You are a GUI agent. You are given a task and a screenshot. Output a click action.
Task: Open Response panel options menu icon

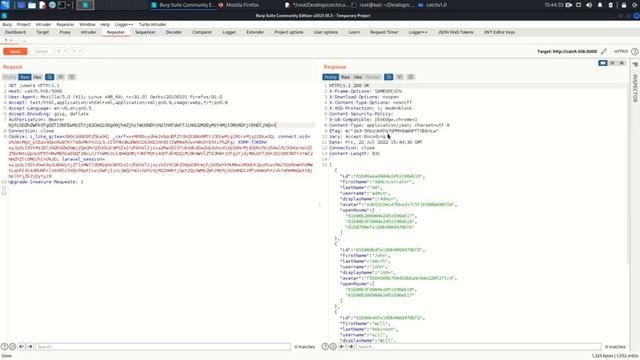[x=411, y=77]
